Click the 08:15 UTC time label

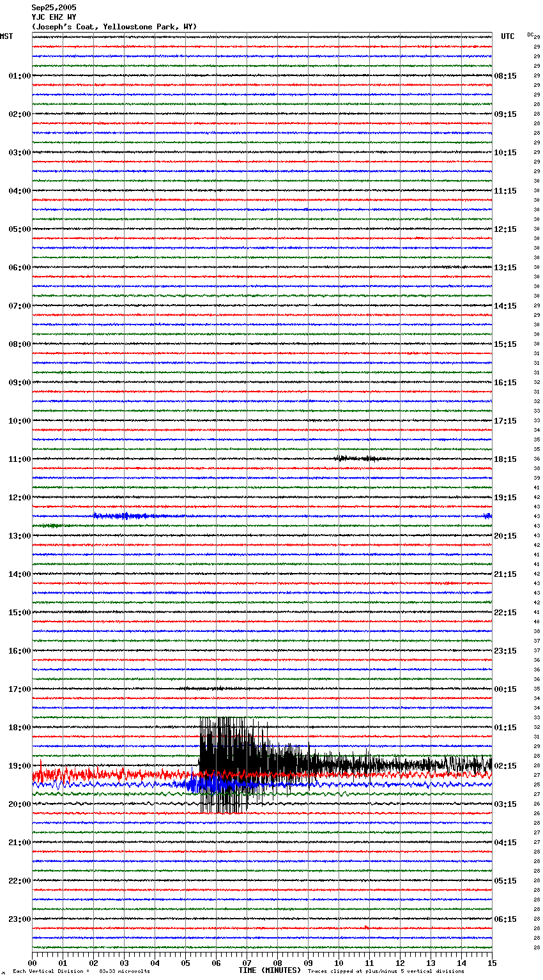[505, 76]
